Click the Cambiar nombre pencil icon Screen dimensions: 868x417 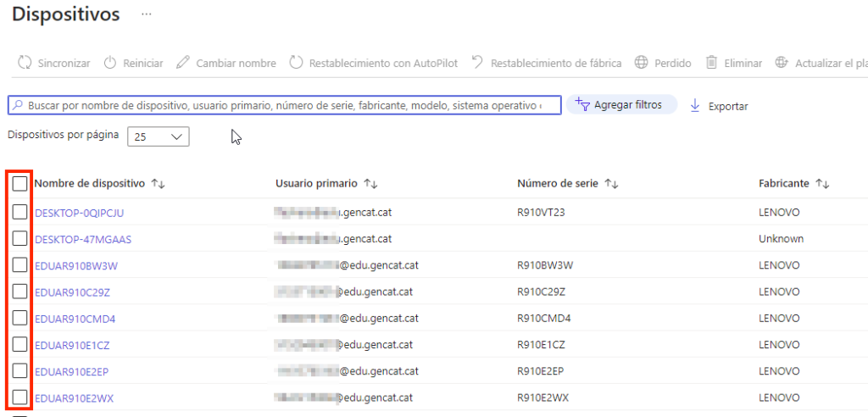click(x=182, y=63)
